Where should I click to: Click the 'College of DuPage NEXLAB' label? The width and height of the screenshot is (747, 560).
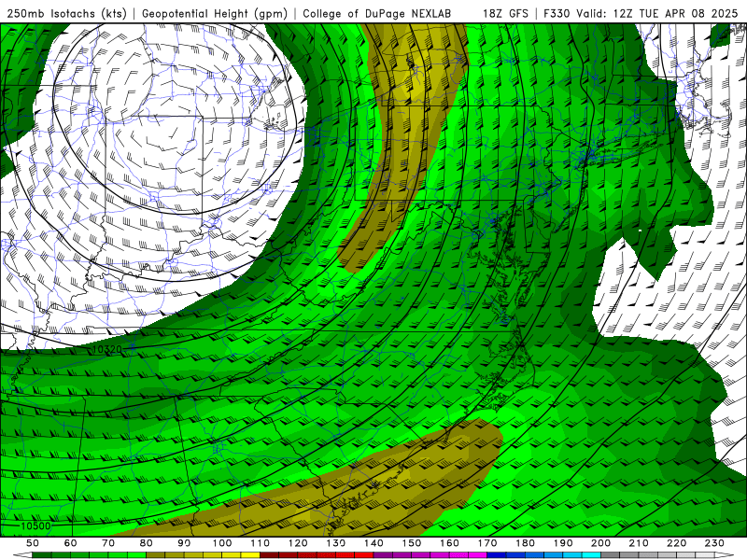[377, 14]
